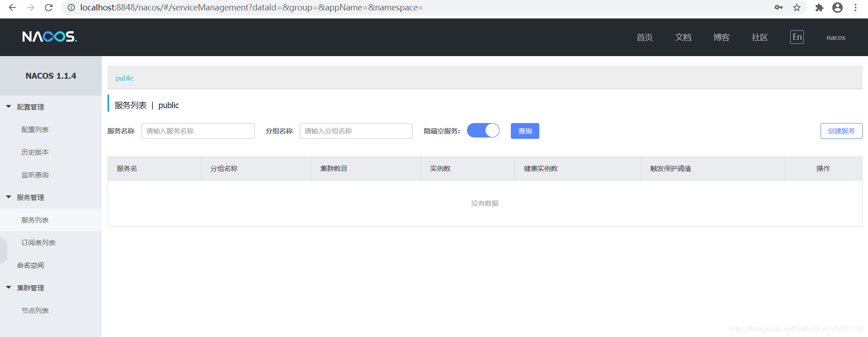Open the browser three-dot menu

(x=855, y=8)
